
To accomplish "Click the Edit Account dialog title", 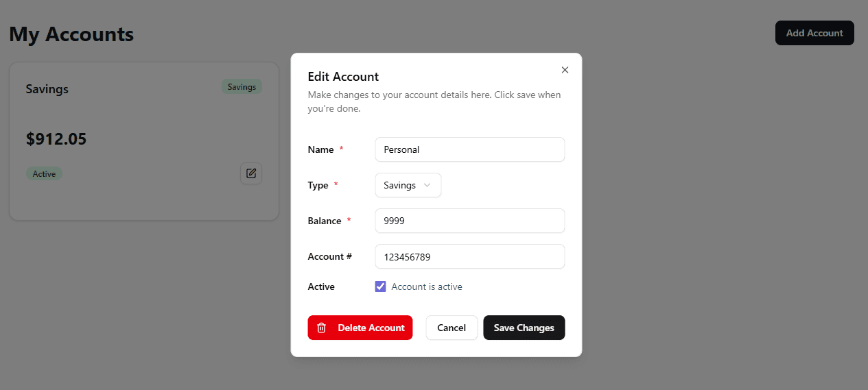I will click(343, 77).
